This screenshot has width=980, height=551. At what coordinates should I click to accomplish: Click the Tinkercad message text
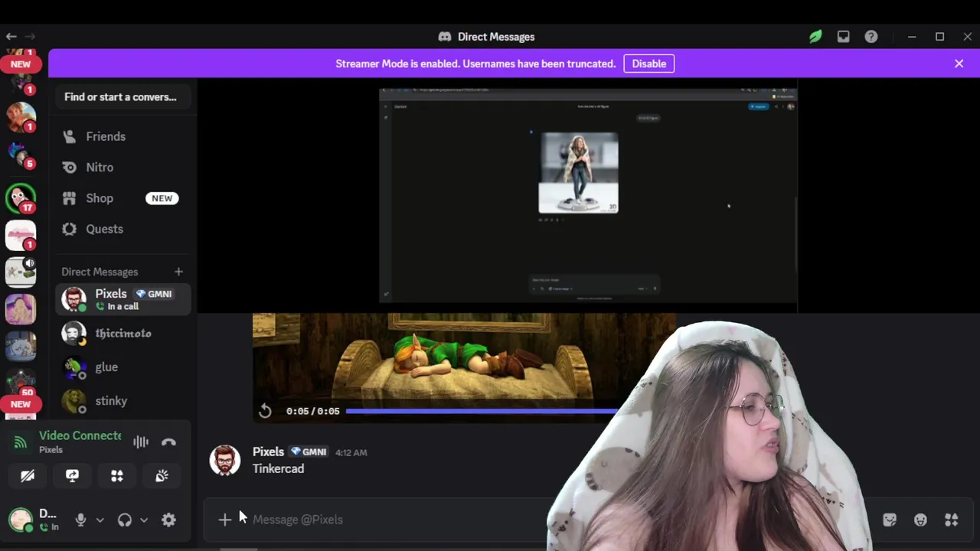[278, 468]
